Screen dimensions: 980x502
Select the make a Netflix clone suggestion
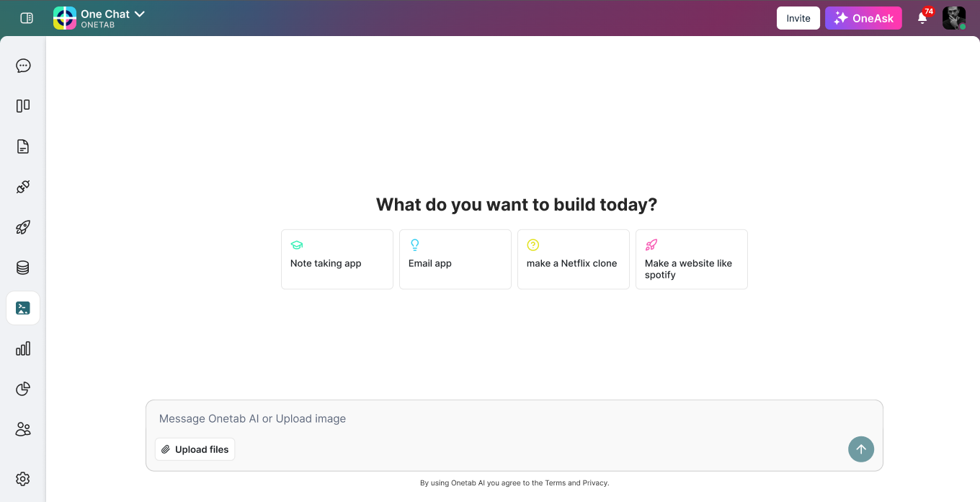573,259
